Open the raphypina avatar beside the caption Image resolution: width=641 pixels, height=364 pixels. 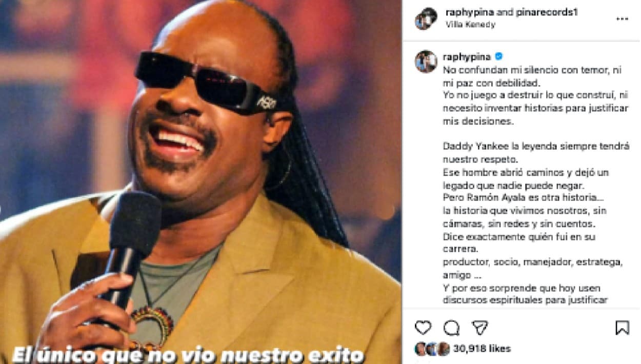pos(426,62)
